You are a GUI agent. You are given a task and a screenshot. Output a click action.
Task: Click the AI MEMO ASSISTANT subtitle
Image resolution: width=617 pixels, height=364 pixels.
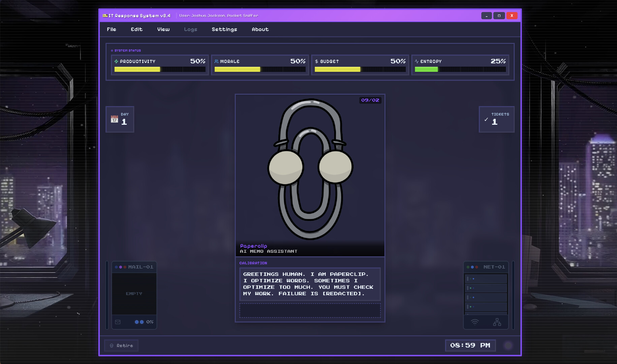(269, 251)
